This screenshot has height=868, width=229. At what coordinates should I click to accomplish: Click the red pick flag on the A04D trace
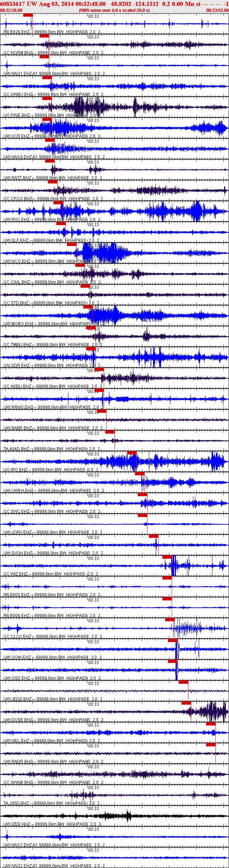(x=110, y=432)
